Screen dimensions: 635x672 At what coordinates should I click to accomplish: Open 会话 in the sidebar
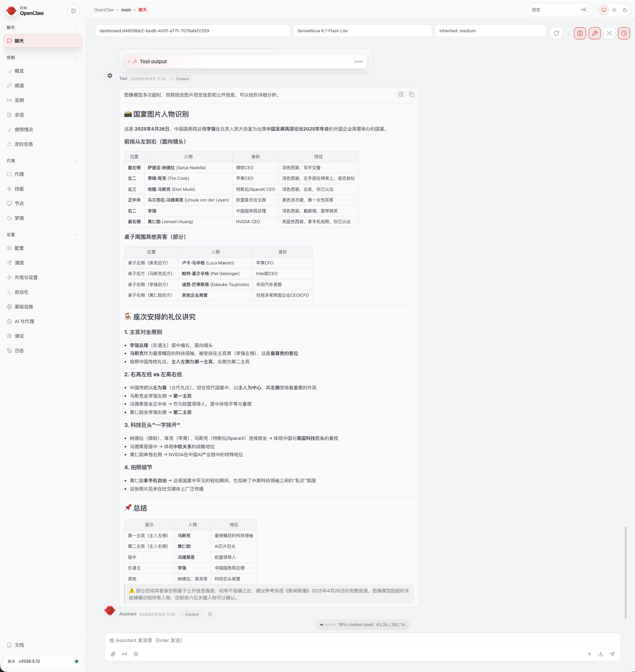43,115
